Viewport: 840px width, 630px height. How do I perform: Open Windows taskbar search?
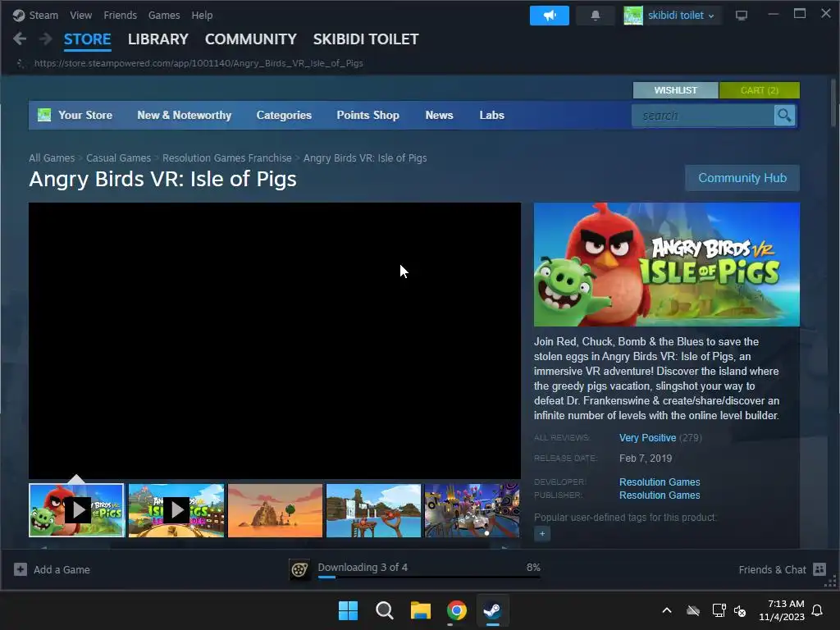[384, 610]
